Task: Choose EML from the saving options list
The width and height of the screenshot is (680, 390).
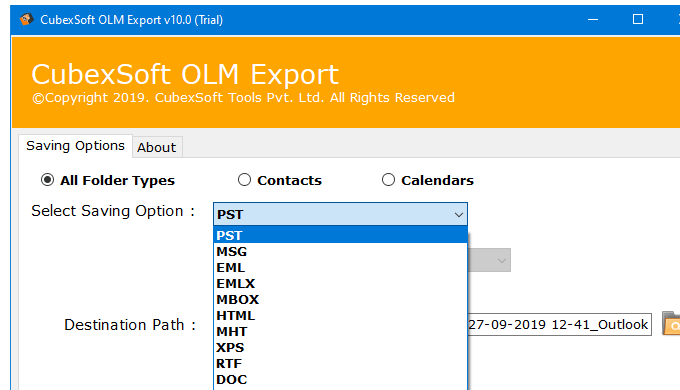Action: pyautogui.click(x=340, y=267)
